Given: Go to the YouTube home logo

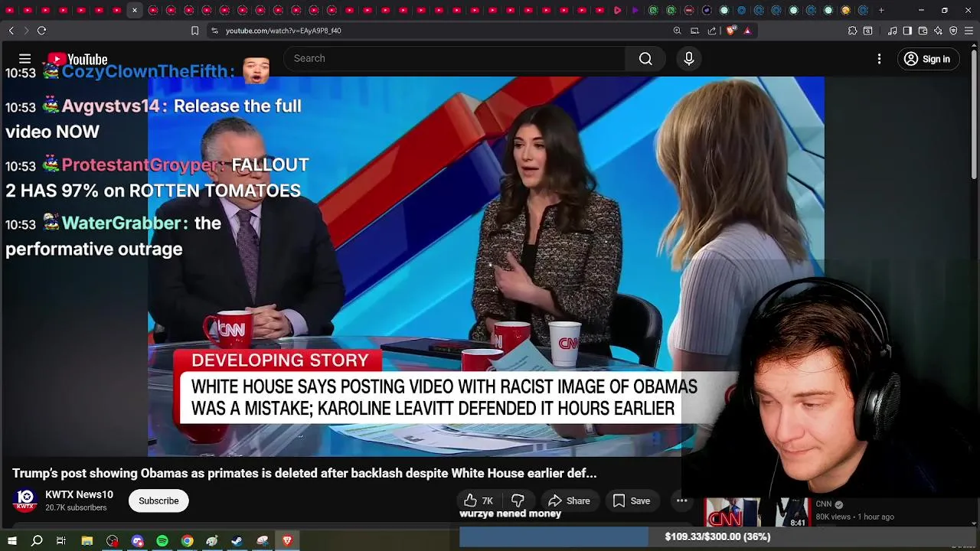Looking at the screenshot, I should coord(77,60).
